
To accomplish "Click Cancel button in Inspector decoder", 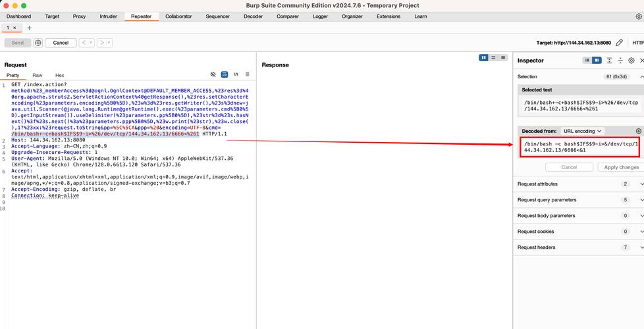I will (x=569, y=167).
